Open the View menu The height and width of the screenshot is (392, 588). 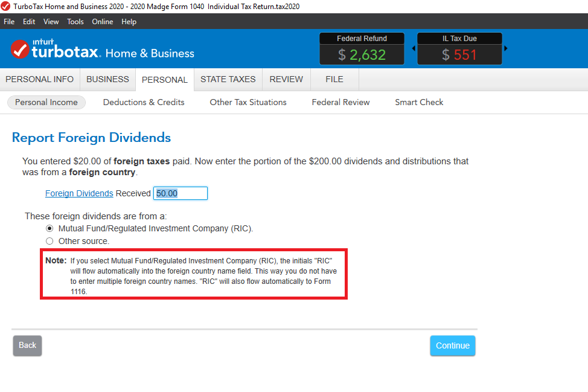[x=51, y=22]
